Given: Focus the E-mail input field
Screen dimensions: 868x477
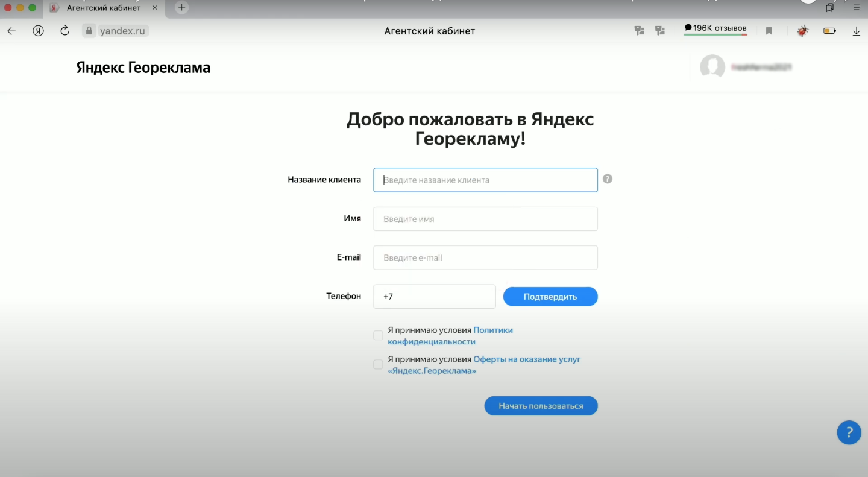Looking at the screenshot, I should 485,257.
